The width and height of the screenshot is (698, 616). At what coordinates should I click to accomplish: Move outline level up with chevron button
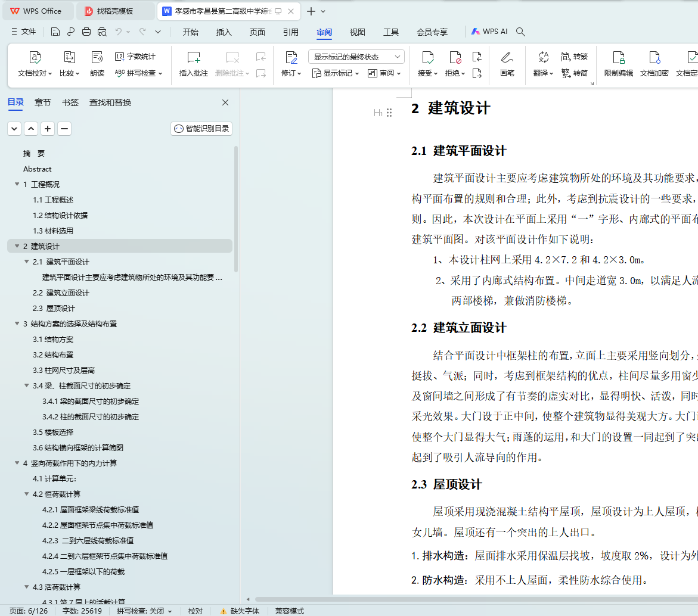point(31,129)
